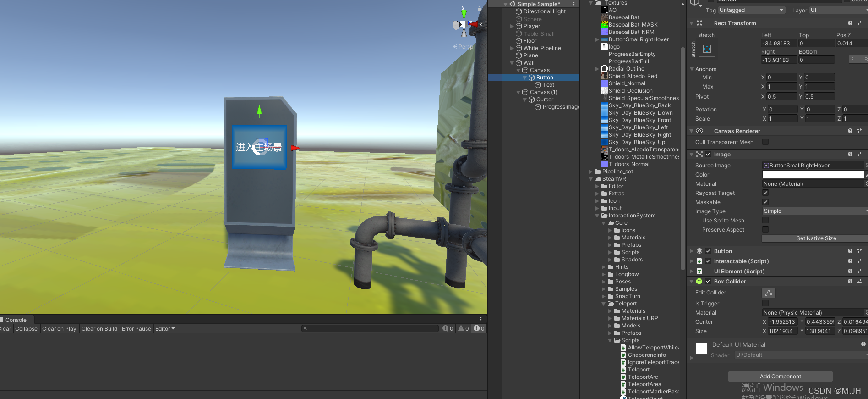Toggle Cull Transparent Mesh checkbox
The height and width of the screenshot is (399, 868).
click(x=765, y=142)
